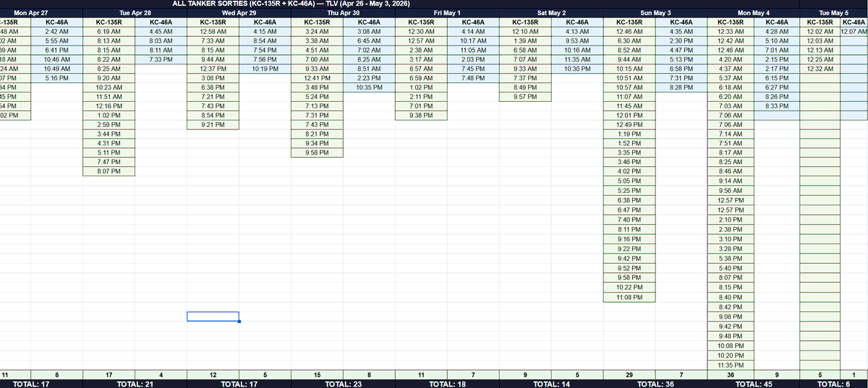
Task: Click the 12:07 AM sortie cell
Action: [x=854, y=32]
